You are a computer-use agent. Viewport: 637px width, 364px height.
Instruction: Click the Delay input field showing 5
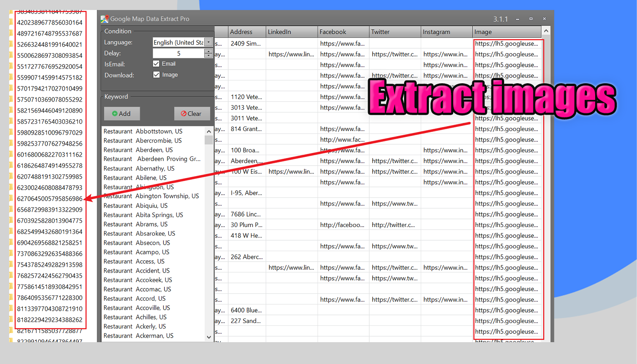[178, 53]
